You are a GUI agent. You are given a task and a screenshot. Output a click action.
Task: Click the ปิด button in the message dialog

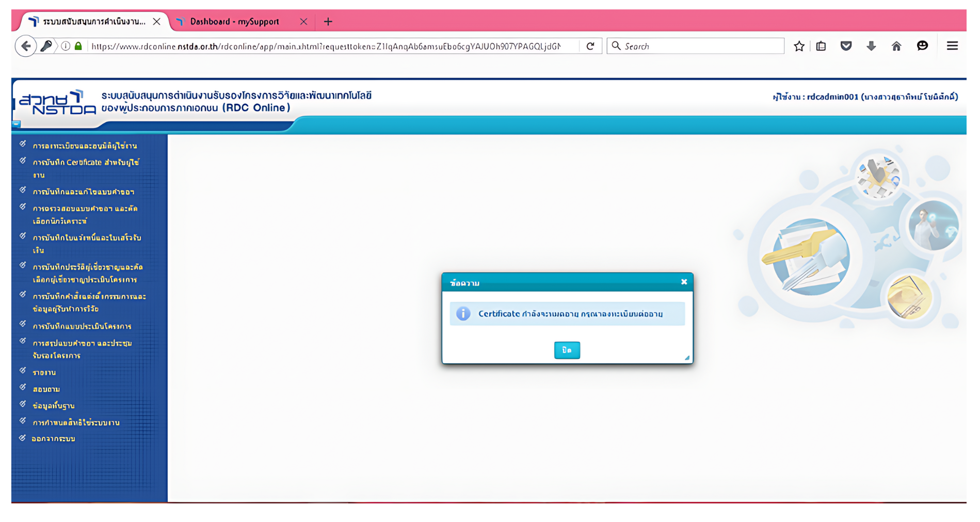click(x=567, y=350)
